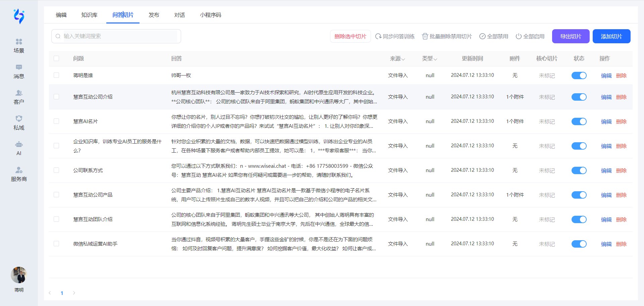Click 未标记 in 蒋明是谁 row
644x306 pixels.
click(x=547, y=76)
